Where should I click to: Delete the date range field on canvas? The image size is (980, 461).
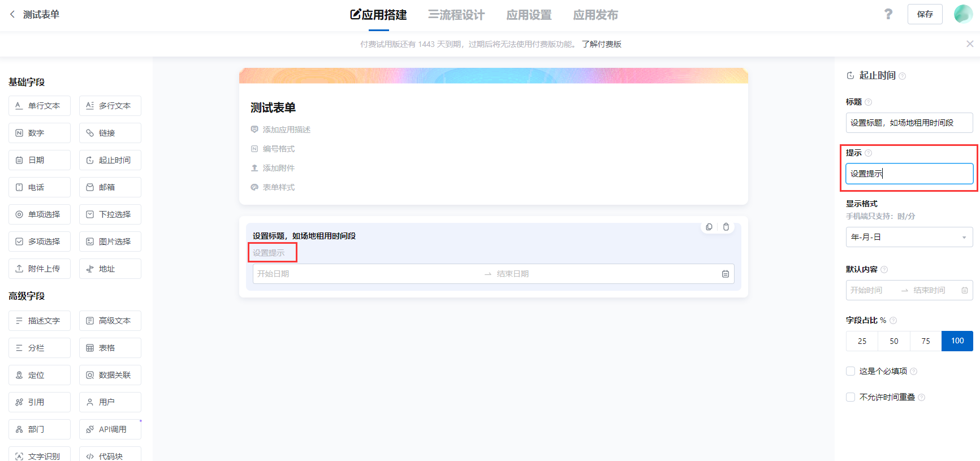726,227
